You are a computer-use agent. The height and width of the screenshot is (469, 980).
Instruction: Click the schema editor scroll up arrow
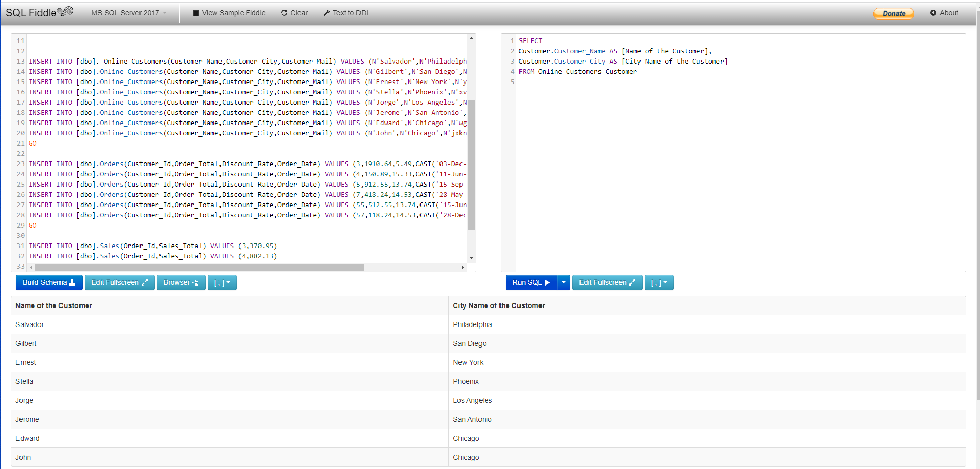pyautogui.click(x=471, y=39)
